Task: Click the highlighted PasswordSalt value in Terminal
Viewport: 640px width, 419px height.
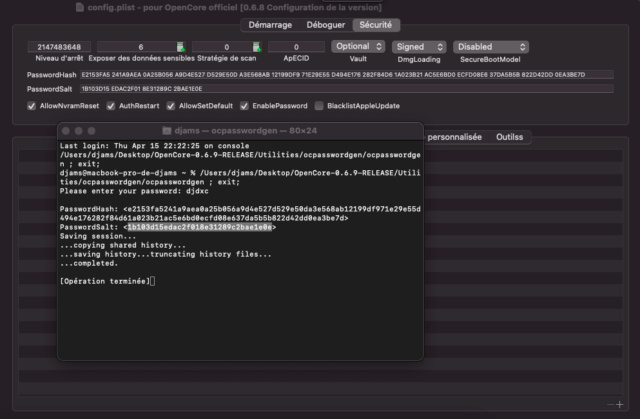Action: coord(200,227)
